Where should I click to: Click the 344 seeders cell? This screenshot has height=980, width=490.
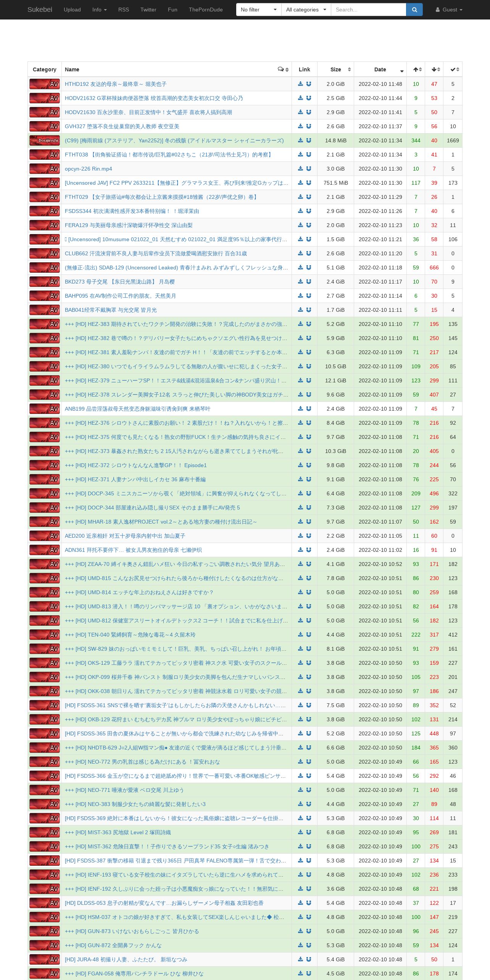416,140
